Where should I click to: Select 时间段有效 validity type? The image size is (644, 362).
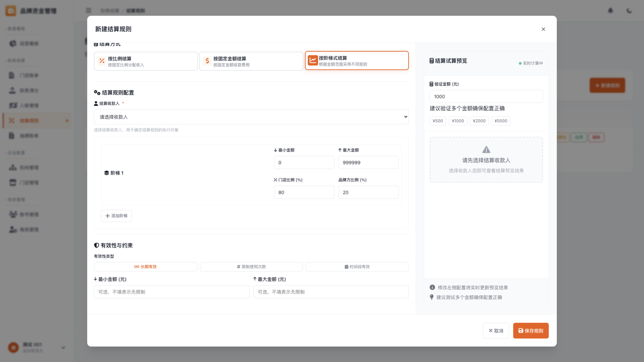357,267
